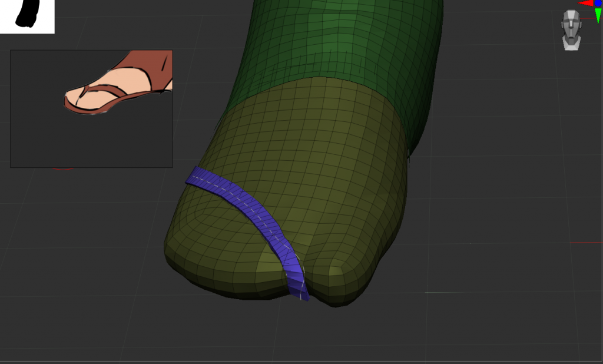Click the head-shaped camera view orientation indicator
This screenshot has height=364, width=603.
click(571, 30)
